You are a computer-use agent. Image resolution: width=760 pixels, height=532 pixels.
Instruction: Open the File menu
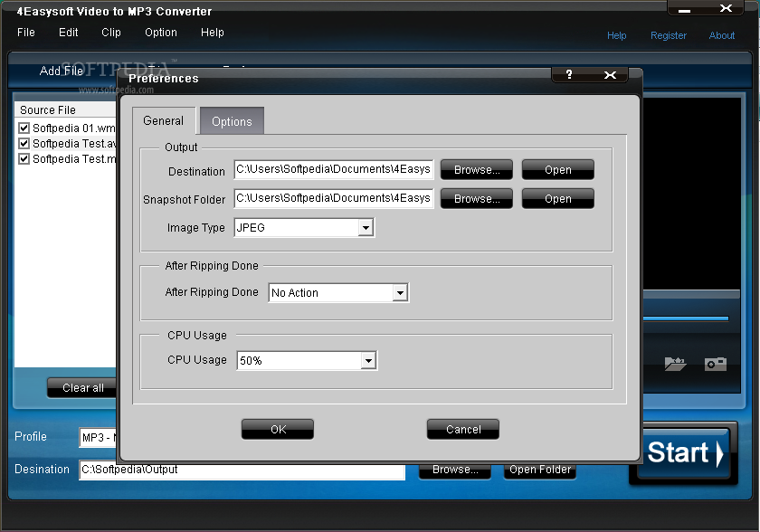point(26,33)
